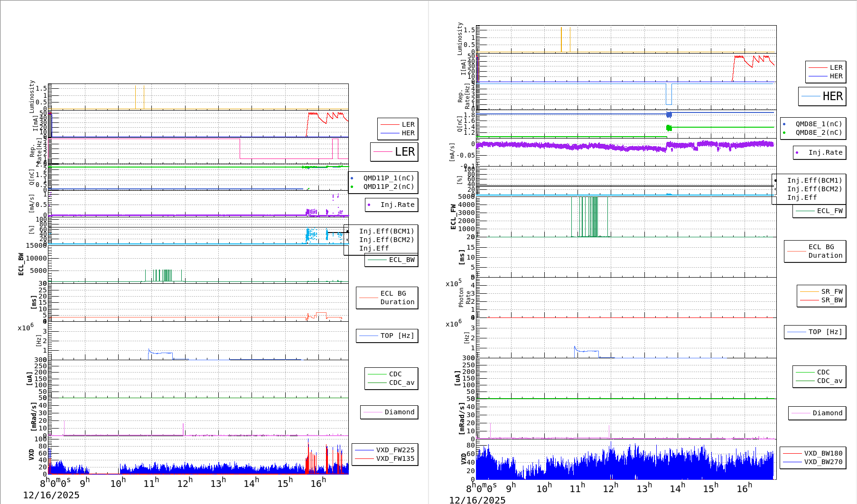Screen dimensions: 857x504
Task: Select the QMD11P_1(nC) legend entry
Action: (388, 178)
